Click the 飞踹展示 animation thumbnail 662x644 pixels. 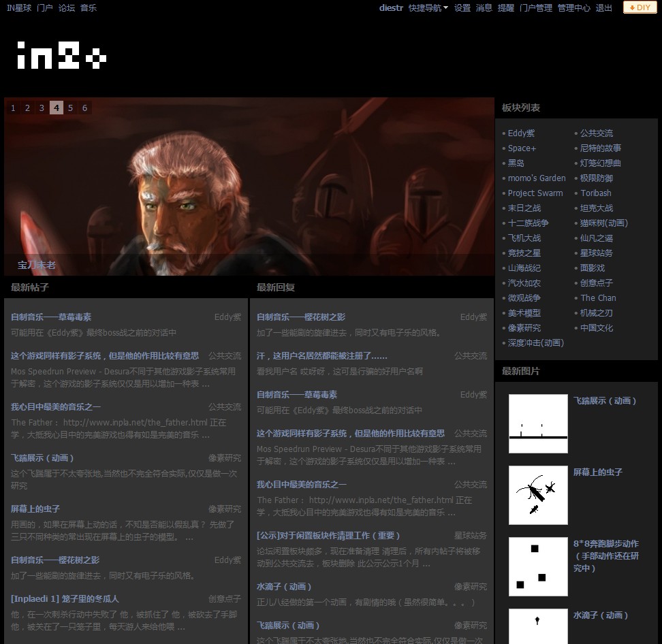tap(538, 423)
